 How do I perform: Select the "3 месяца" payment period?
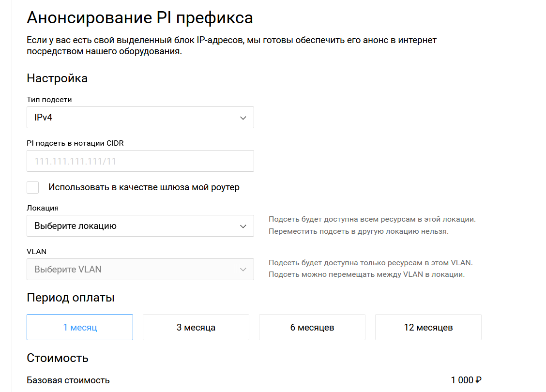coord(196,327)
